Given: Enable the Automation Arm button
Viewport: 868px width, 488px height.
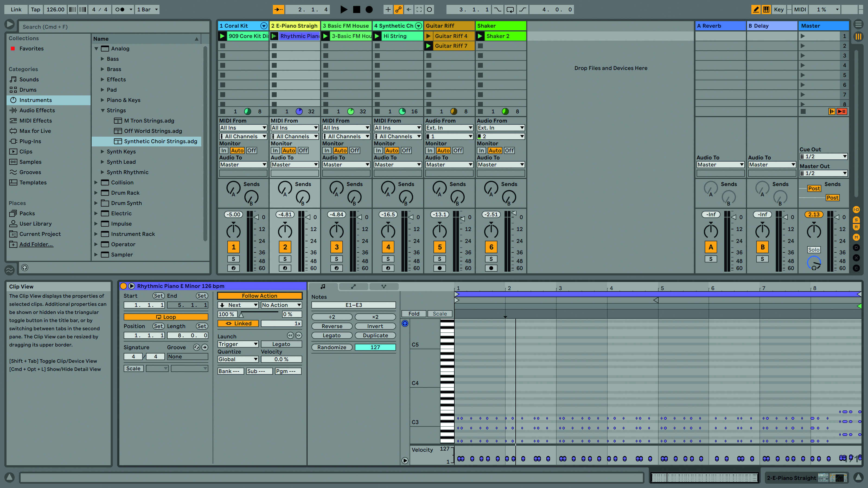Looking at the screenshot, I should point(398,9).
